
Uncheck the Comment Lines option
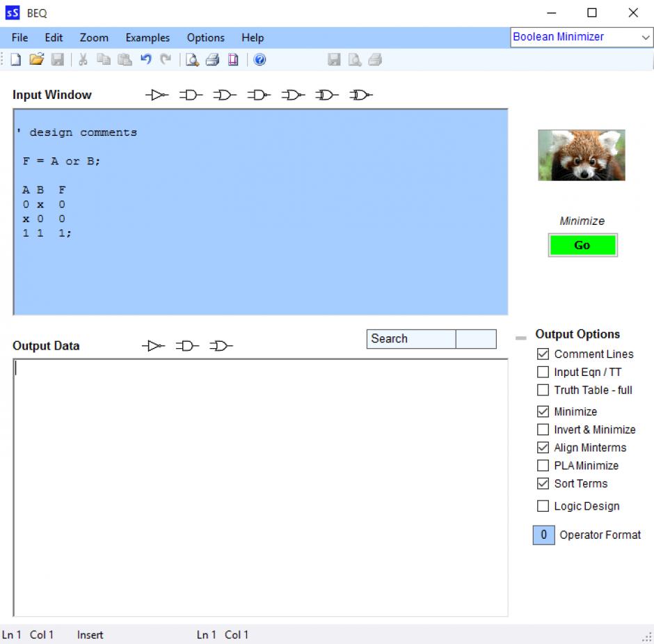[x=543, y=354]
